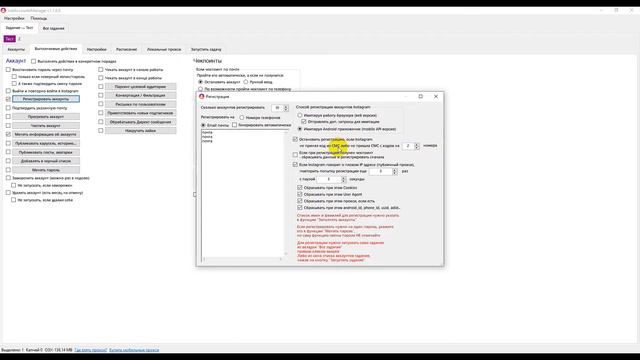This screenshot has height=360, width=640.
Task: Click the Регистрировать аккаунты button
Action: coord(46,99)
